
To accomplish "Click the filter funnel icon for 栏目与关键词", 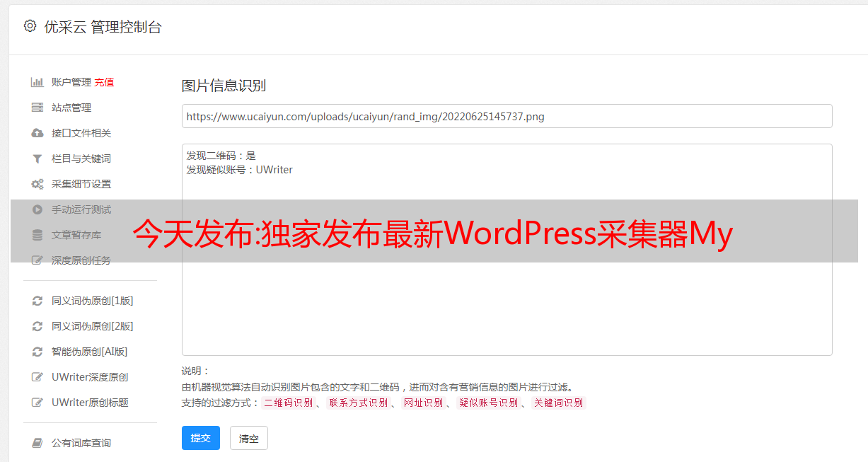I will tap(37, 158).
